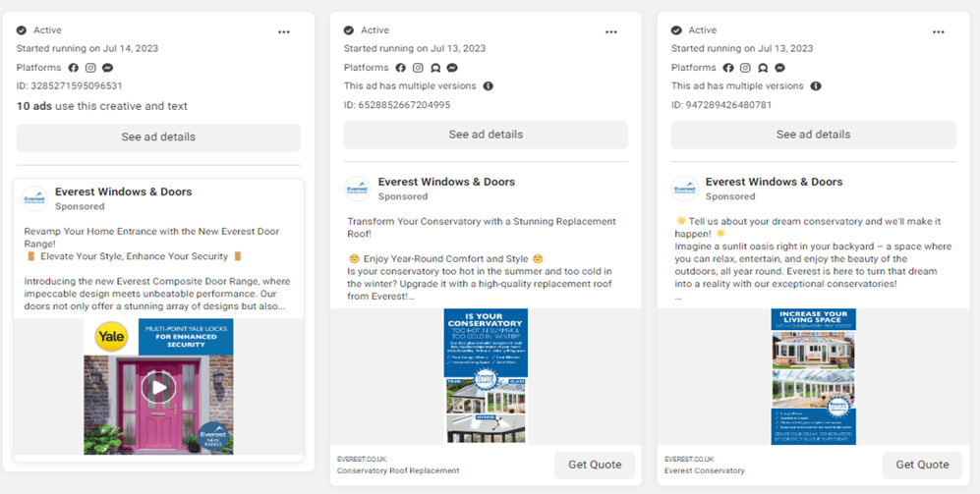This screenshot has height=494, width=980.
Task: Click Instagram platform icon on ad 6528852667204995
Action: [418, 68]
